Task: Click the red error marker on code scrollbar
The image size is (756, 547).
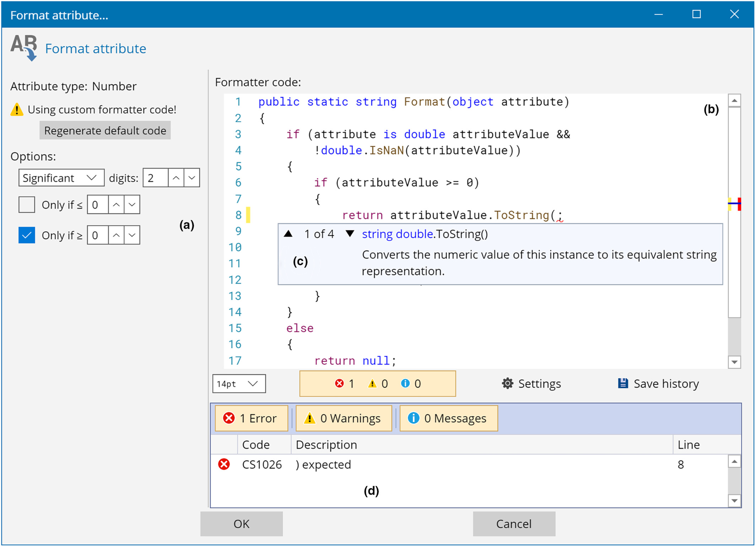Action: [x=739, y=204]
